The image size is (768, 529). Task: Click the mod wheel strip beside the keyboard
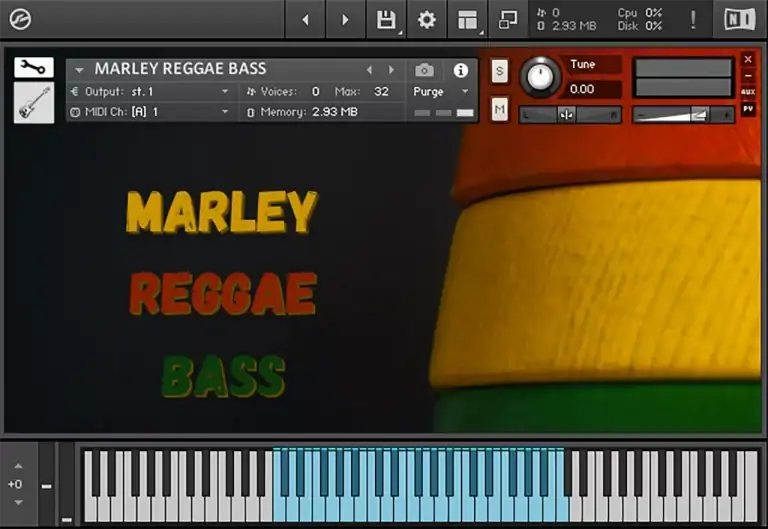(x=67, y=484)
